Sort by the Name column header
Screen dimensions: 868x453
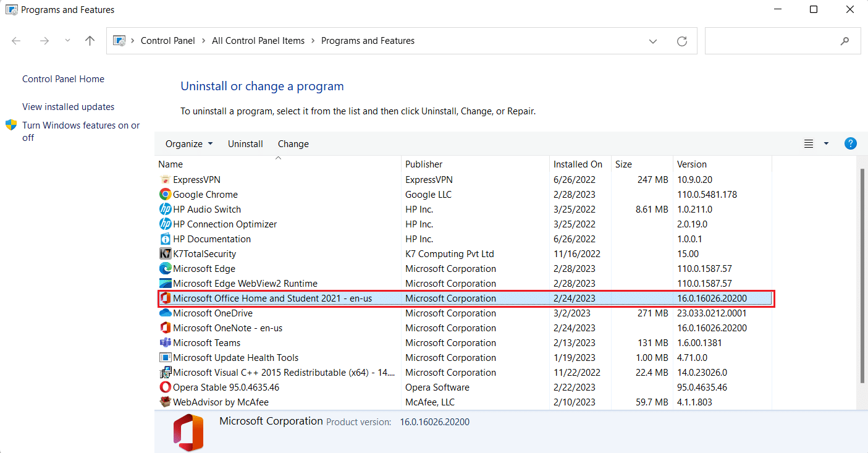pyautogui.click(x=278, y=164)
